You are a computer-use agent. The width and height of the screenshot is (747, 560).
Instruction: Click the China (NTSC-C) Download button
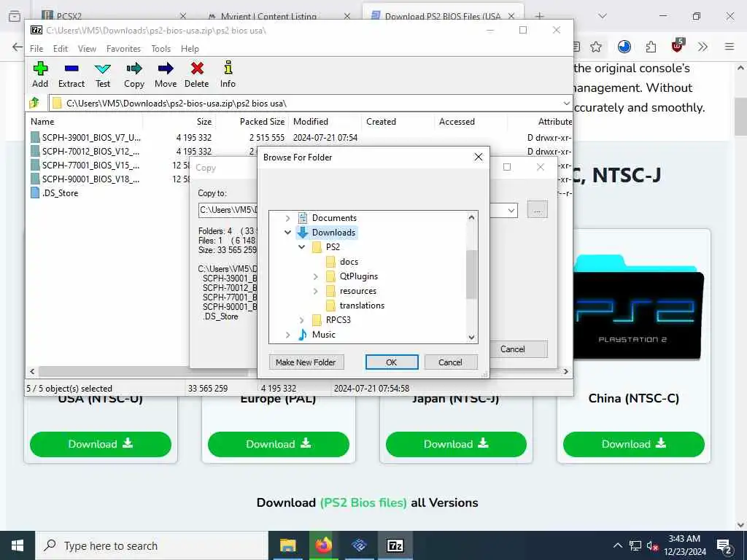point(634,444)
